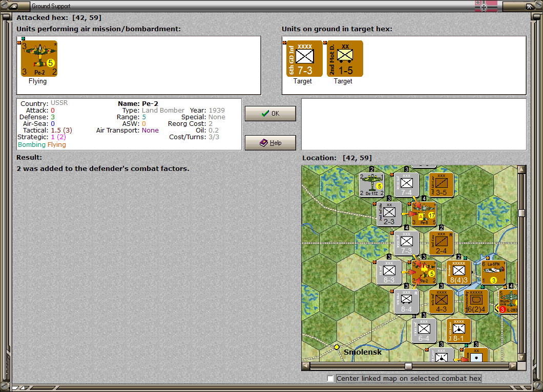Click the 'Strategic: 1 (2)' value

pos(58,137)
